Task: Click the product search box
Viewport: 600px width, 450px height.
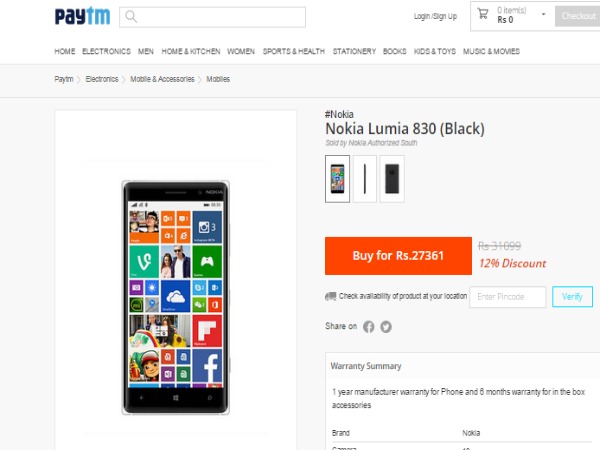Action: click(x=222, y=17)
